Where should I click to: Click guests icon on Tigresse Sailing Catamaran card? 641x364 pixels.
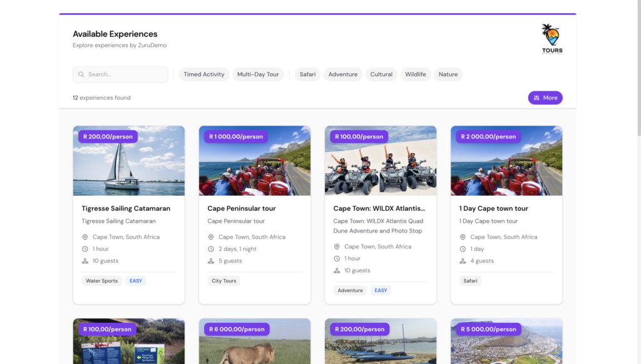(85, 261)
